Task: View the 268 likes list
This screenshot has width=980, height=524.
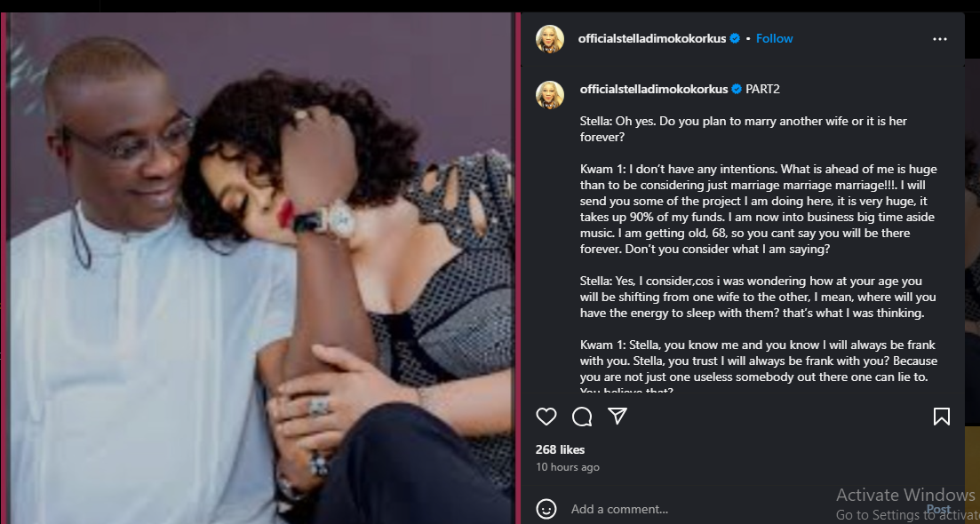Action: pyautogui.click(x=560, y=449)
